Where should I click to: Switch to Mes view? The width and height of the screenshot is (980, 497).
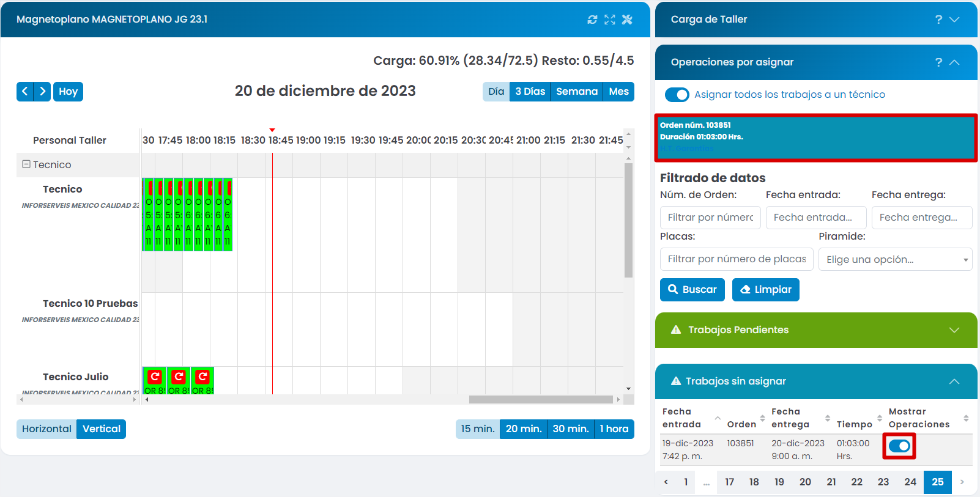(618, 92)
